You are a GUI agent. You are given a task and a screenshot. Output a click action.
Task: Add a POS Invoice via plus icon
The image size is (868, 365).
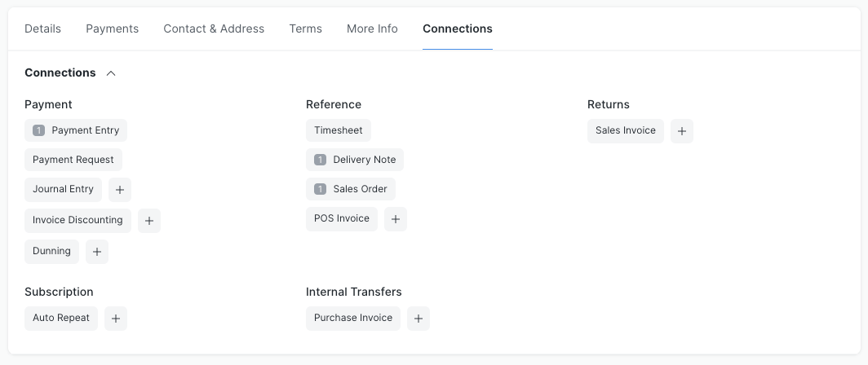(396, 219)
